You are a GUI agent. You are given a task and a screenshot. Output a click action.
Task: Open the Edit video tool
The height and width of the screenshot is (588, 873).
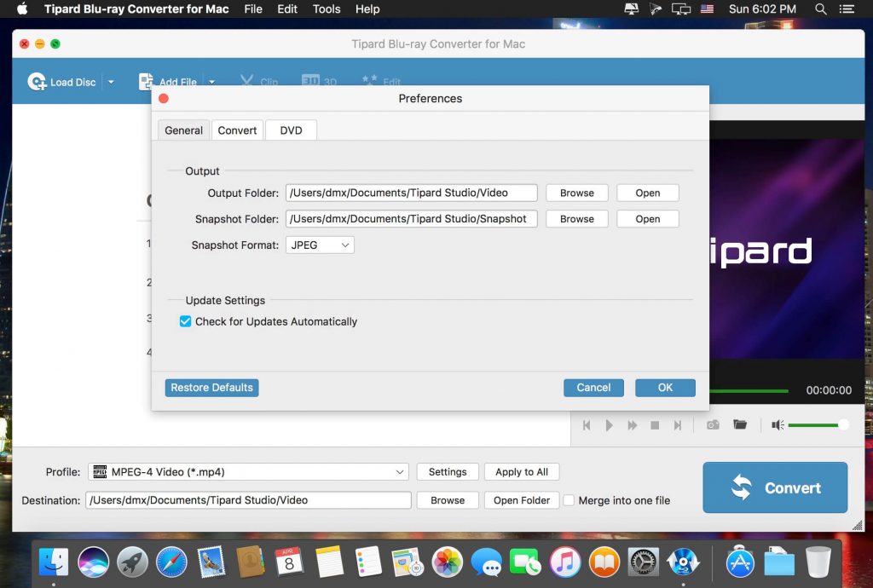click(x=380, y=78)
